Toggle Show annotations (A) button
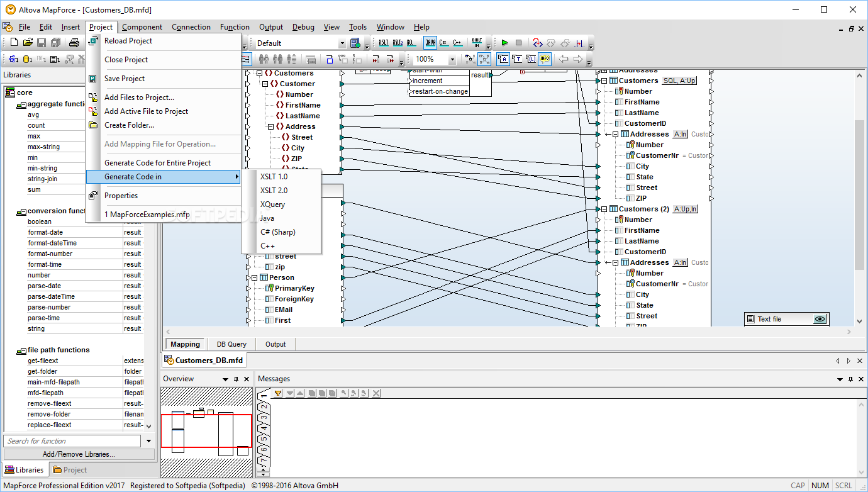The width and height of the screenshot is (868, 492). point(503,59)
